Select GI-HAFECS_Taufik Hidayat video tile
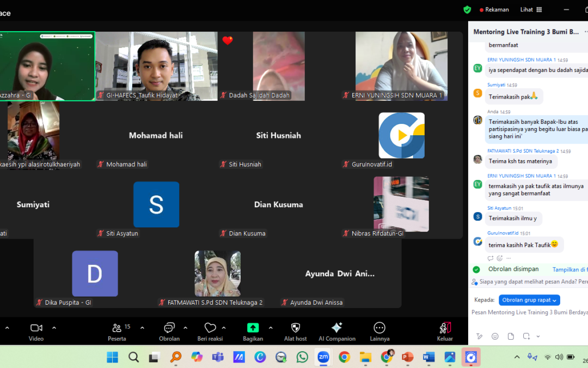 (156, 66)
